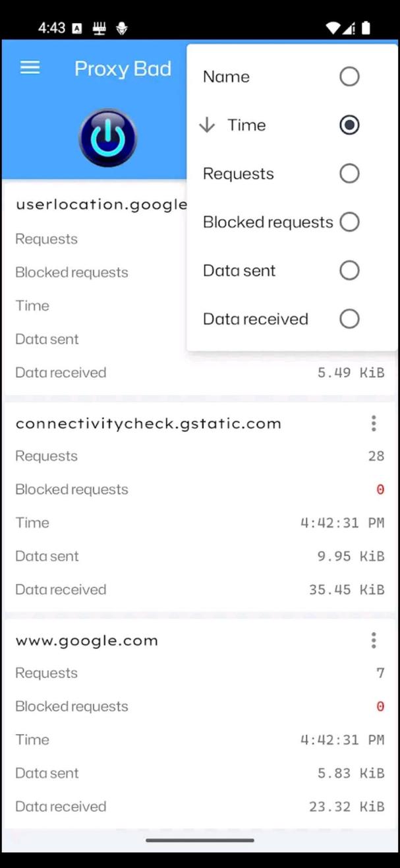
Task: Tap the Proxy Bad title
Action: coord(123,68)
